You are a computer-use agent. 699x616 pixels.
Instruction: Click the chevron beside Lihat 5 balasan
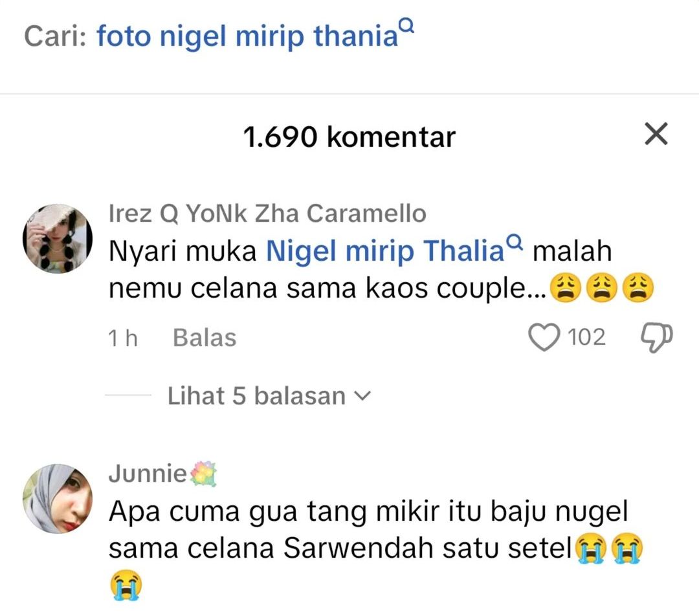tap(362, 395)
